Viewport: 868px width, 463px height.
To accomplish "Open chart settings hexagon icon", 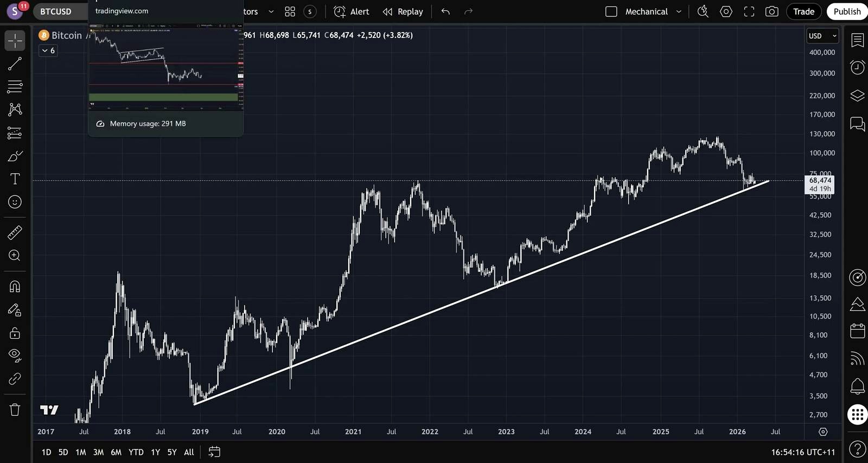I will pyautogui.click(x=726, y=11).
